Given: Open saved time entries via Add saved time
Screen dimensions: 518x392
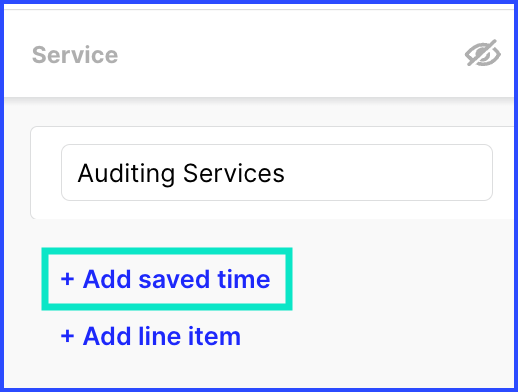Looking at the screenshot, I should (165, 279).
